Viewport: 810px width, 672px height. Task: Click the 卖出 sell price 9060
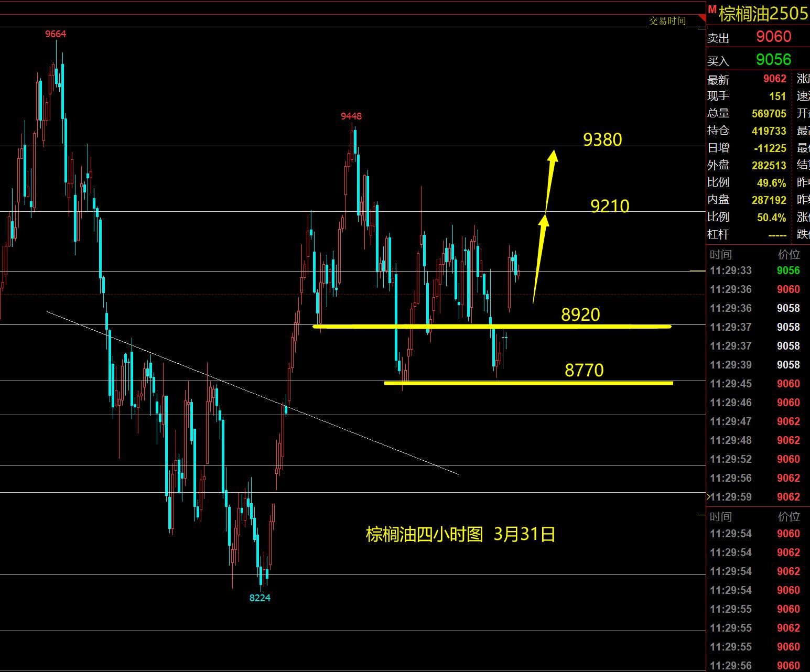(773, 37)
